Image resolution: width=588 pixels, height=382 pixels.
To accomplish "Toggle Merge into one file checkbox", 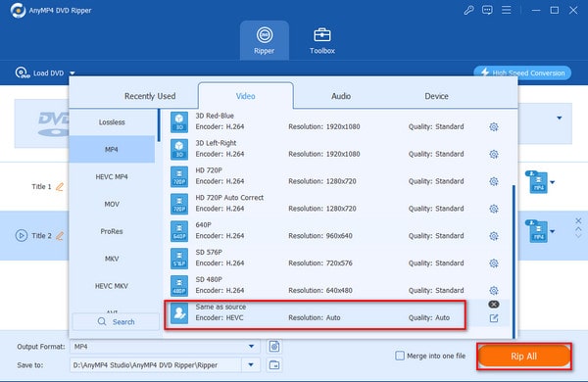I will point(400,356).
